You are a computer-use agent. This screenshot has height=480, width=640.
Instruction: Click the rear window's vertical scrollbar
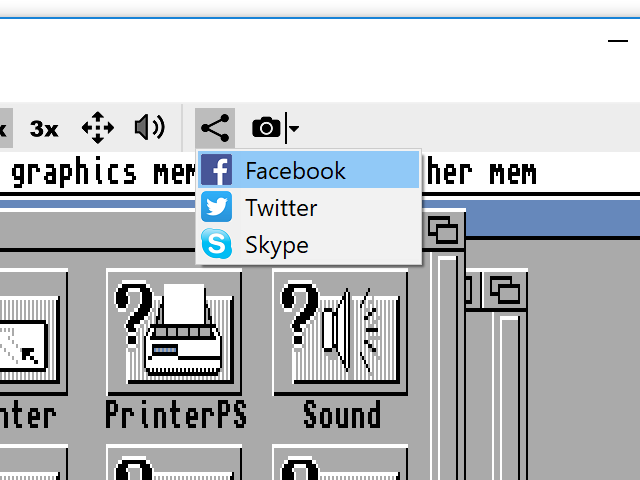tap(509, 398)
